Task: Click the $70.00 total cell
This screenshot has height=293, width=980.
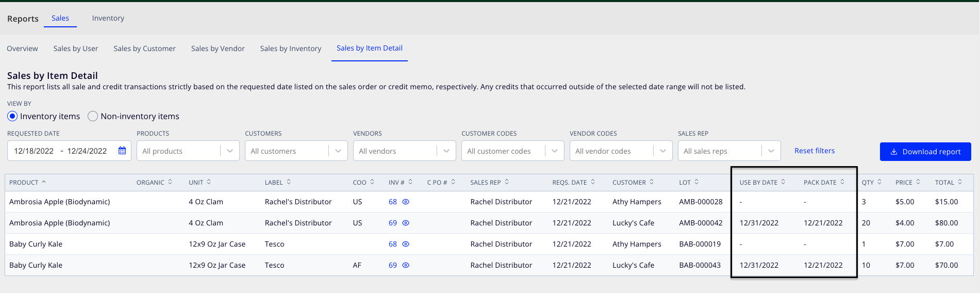Action: point(946,265)
